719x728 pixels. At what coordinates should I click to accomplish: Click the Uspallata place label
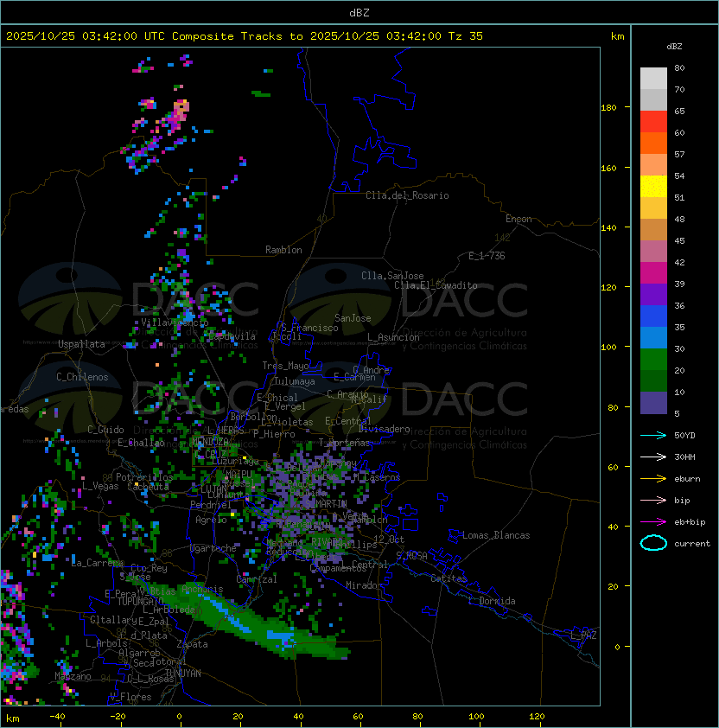point(81,344)
